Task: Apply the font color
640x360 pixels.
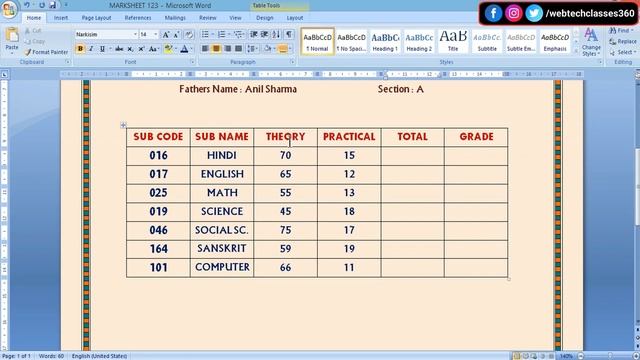Action: tap(184, 49)
